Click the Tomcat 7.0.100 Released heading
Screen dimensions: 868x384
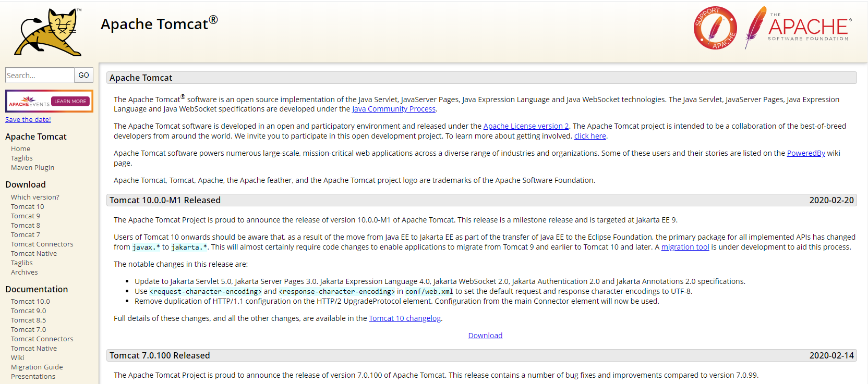click(160, 355)
